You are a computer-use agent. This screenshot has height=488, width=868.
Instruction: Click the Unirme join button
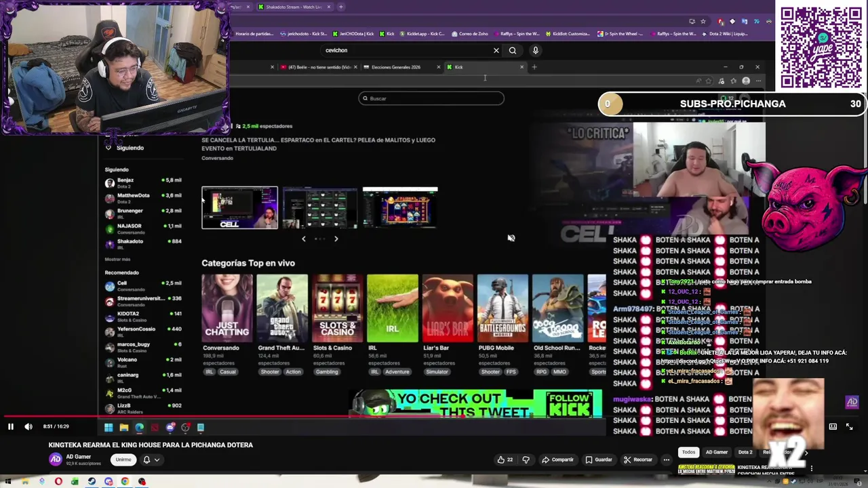(x=123, y=460)
